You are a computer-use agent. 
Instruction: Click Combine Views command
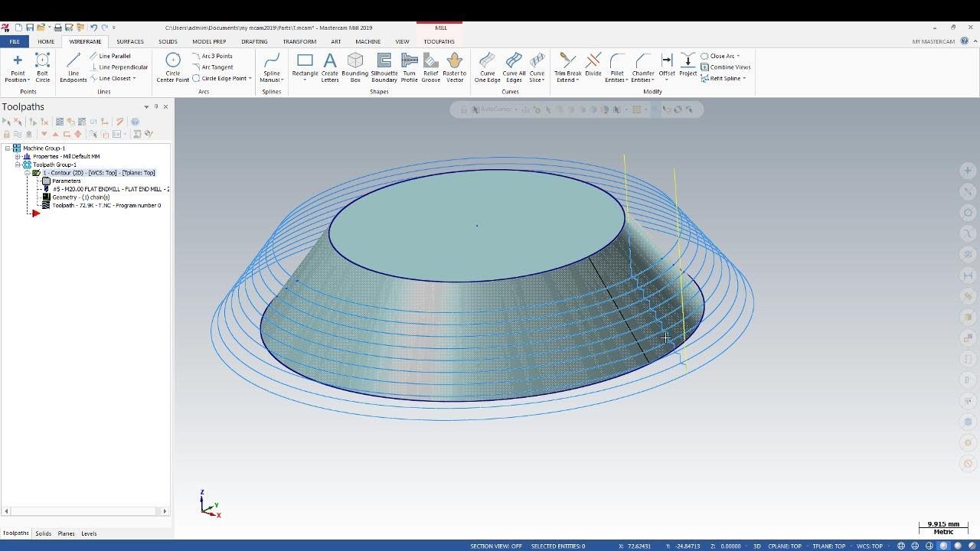(x=726, y=67)
